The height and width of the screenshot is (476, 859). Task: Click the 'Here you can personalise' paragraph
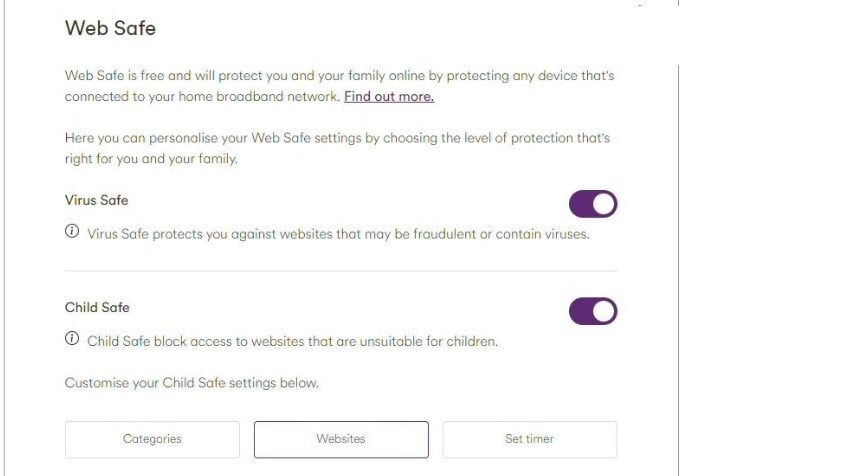(x=337, y=148)
